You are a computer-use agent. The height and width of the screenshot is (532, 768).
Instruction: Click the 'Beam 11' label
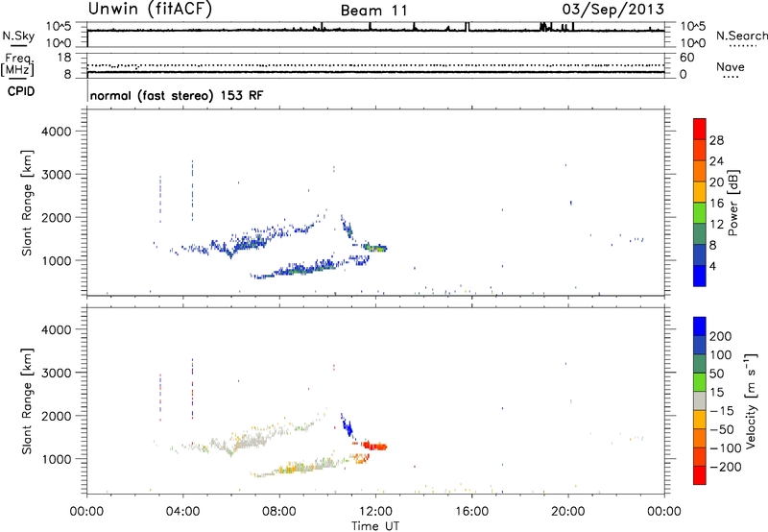pyautogui.click(x=373, y=11)
